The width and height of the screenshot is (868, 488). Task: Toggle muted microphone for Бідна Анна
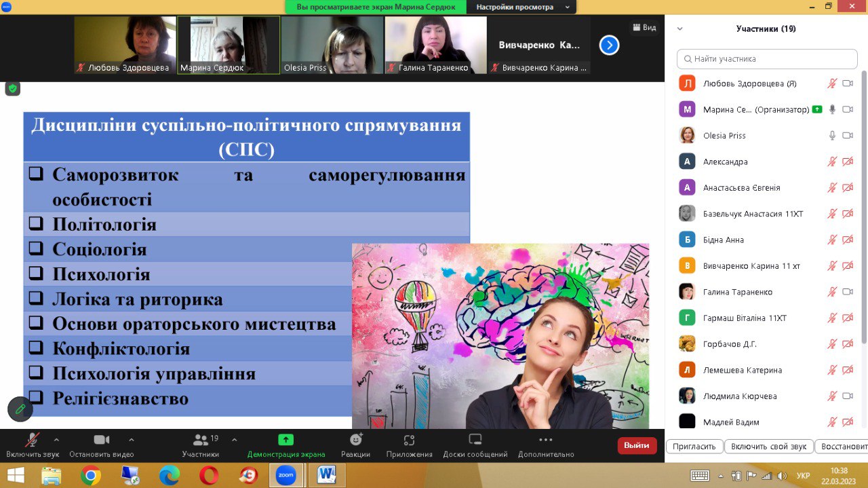click(x=832, y=240)
